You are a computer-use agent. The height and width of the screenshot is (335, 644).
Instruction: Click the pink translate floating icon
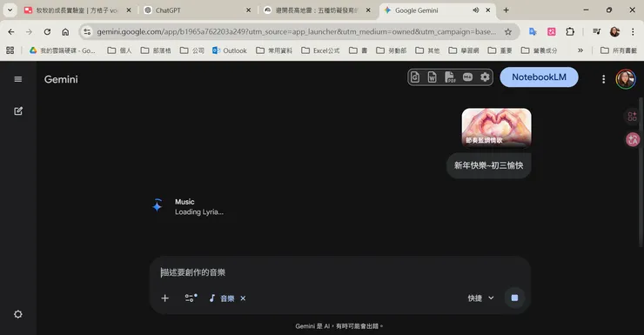pyautogui.click(x=633, y=139)
